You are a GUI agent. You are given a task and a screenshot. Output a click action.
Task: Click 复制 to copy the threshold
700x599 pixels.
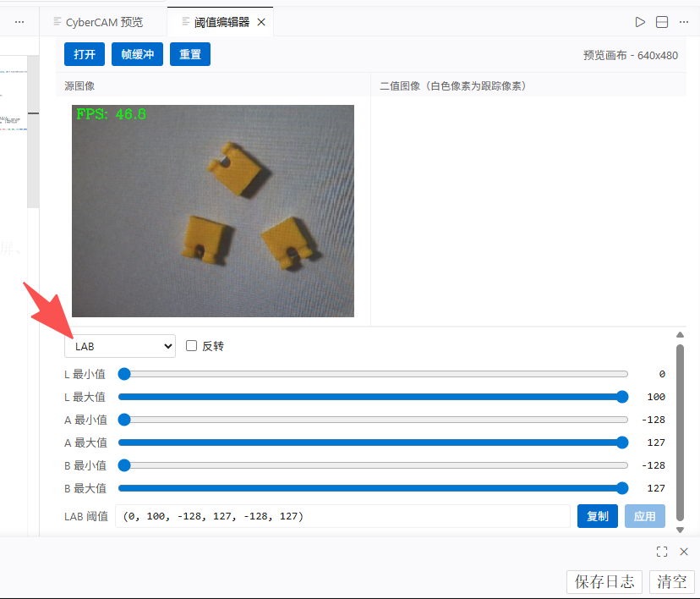[598, 516]
